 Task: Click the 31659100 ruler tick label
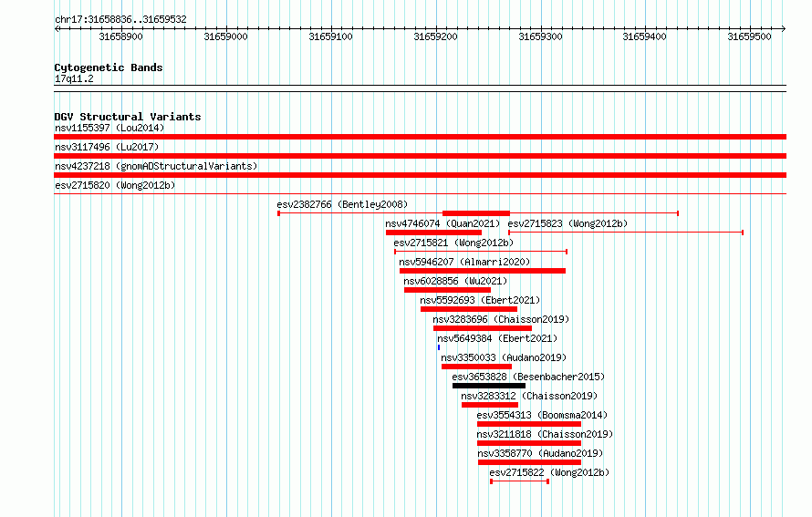click(330, 36)
